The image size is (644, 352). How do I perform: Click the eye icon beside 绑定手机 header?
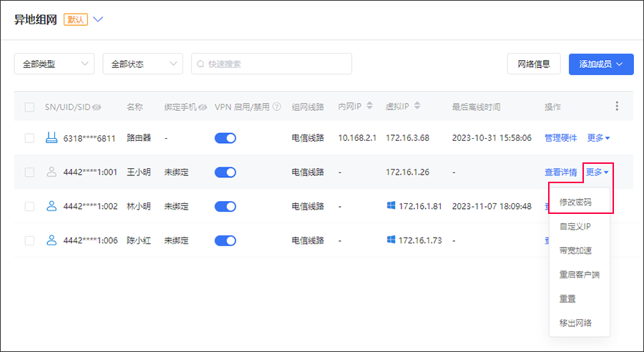[203, 107]
